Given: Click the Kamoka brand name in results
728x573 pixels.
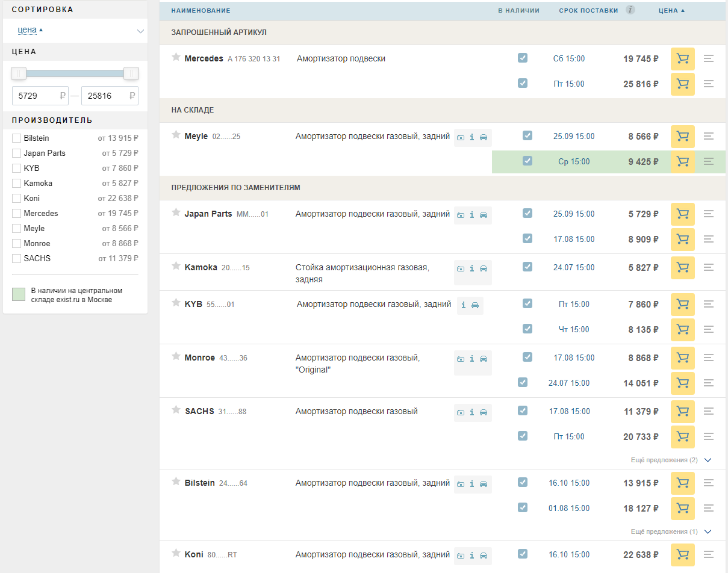Looking at the screenshot, I should click(x=201, y=268).
